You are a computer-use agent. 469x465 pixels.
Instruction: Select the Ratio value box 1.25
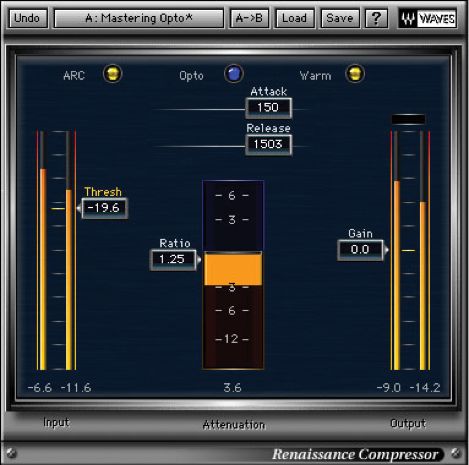click(x=173, y=259)
